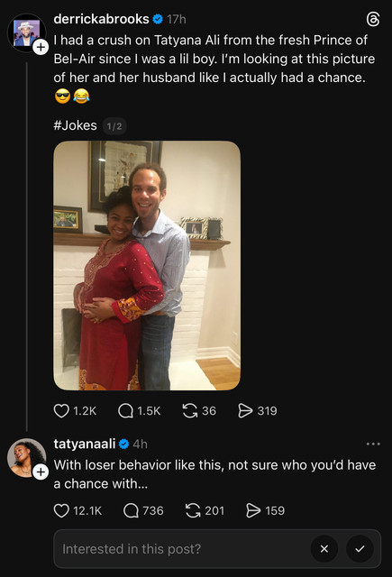Repost tatyanaali's reply
The image size is (392, 577).
193,510
